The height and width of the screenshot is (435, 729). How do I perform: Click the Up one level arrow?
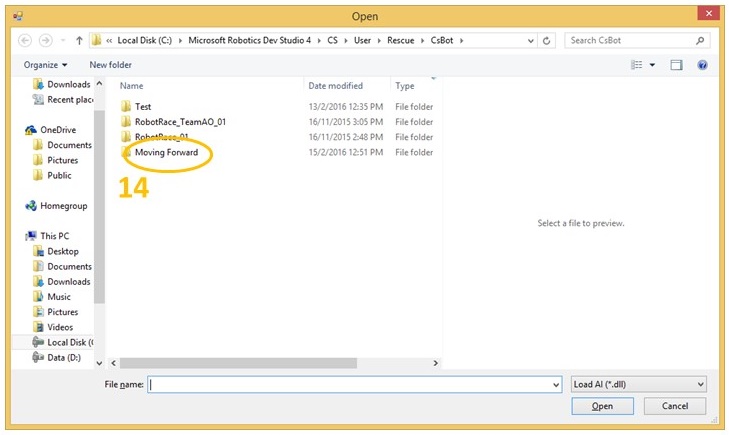pos(79,41)
